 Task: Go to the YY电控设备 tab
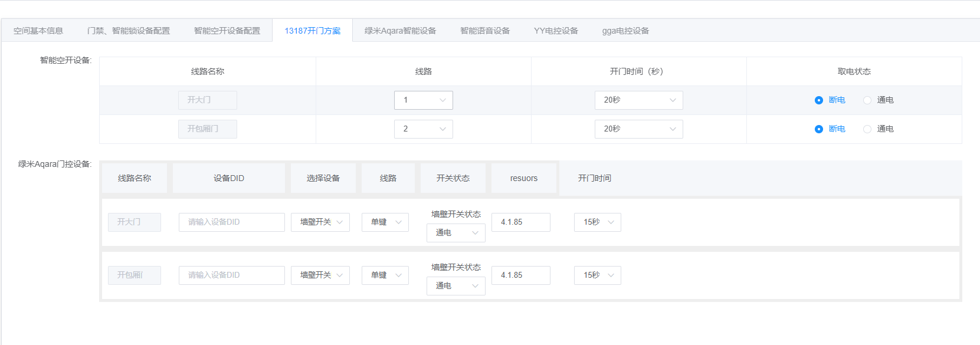click(x=556, y=31)
